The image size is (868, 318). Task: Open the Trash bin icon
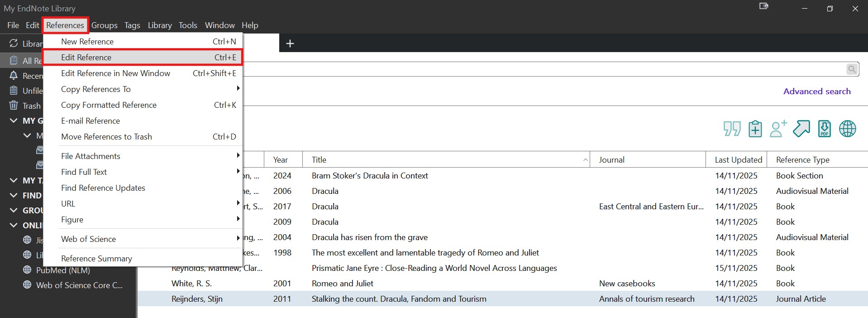[x=14, y=106]
